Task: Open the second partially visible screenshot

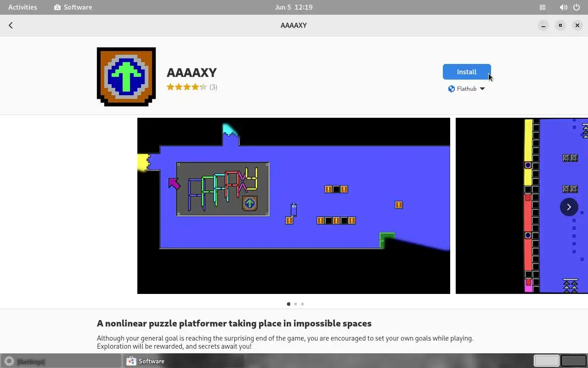Action: click(x=522, y=206)
